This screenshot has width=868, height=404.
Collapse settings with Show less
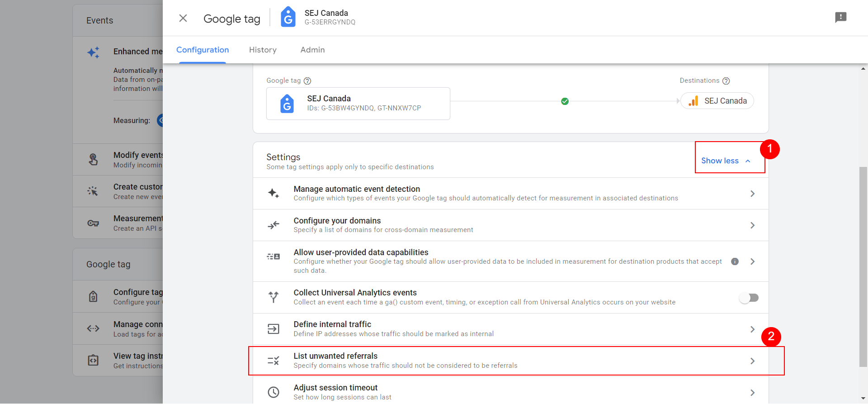tap(726, 161)
